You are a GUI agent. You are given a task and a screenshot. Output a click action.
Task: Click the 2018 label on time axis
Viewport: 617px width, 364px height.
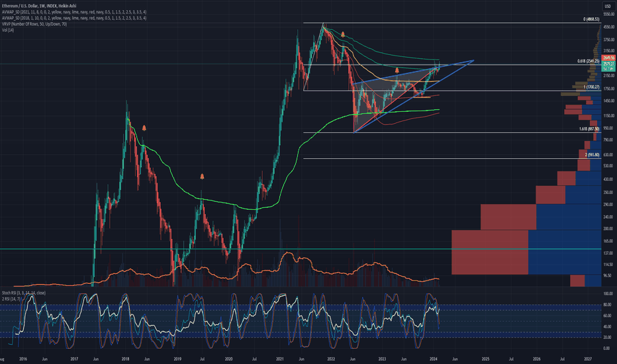tap(126, 359)
